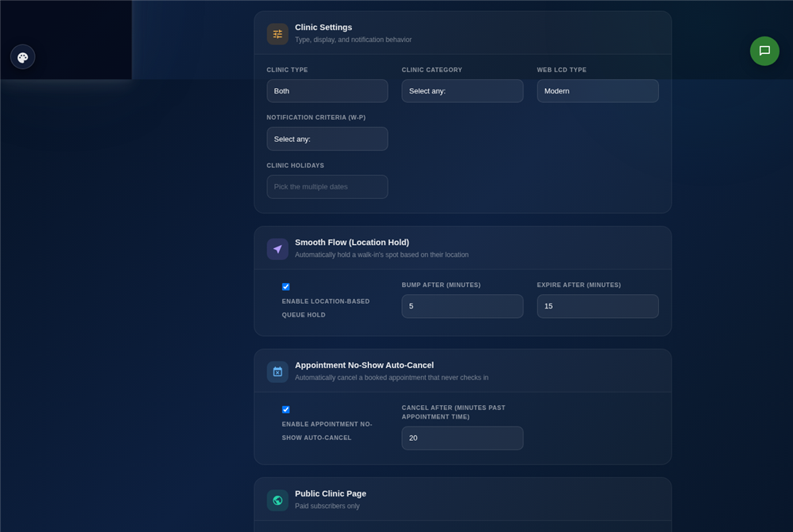Viewport: 793px width, 532px height.
Task: Click the Smooth Flow location arrow icon
Action: (278, 249)
